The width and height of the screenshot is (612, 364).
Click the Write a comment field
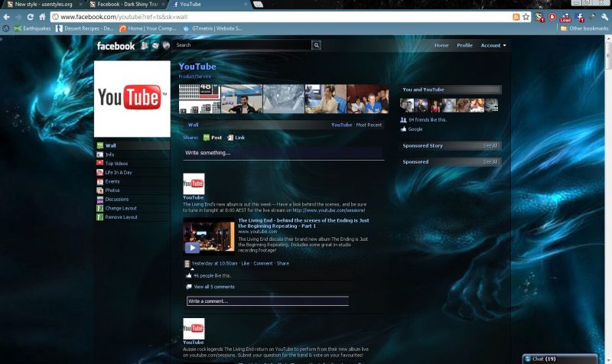point(268,301)
